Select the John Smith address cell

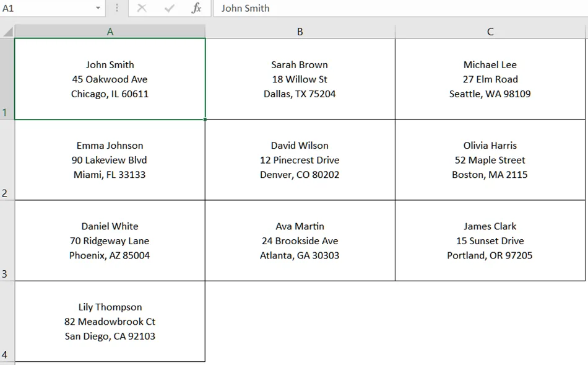[x=110, y=79]
